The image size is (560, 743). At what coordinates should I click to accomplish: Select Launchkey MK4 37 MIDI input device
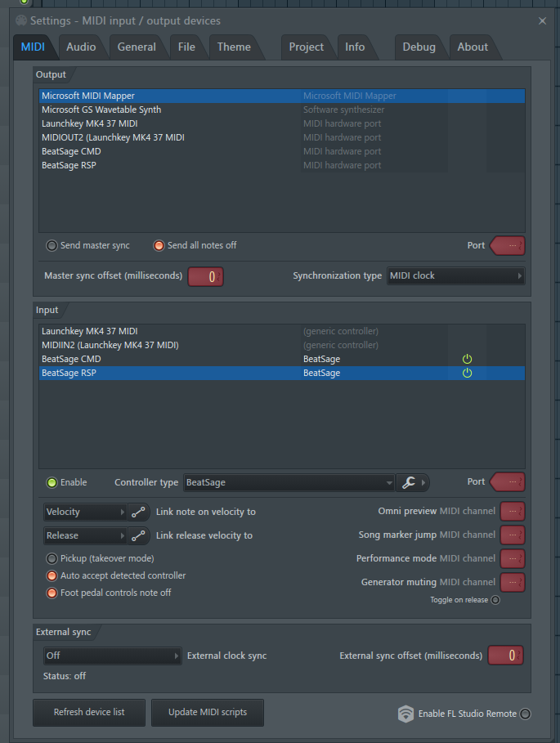click(282, 331)
